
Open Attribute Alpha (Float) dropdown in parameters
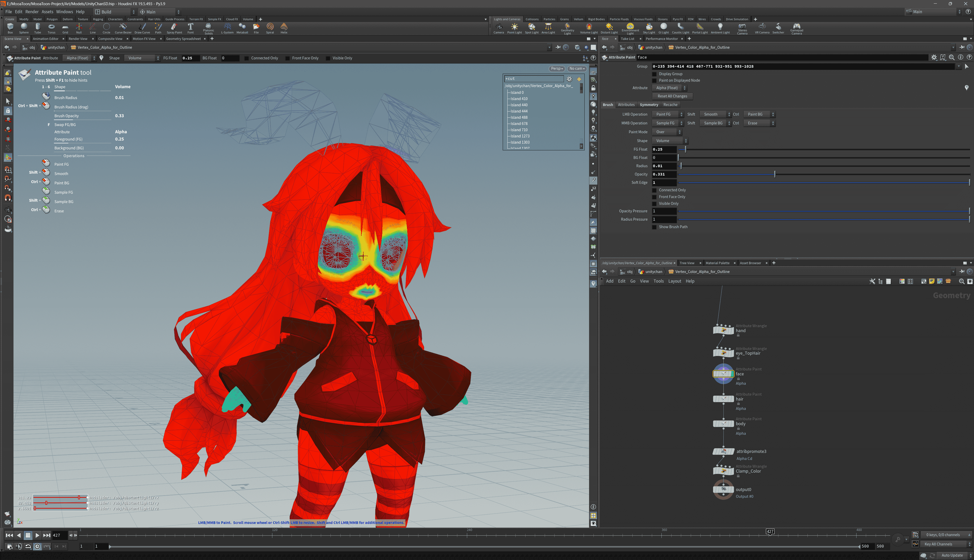pyautogui.click(x=669, y=88)
